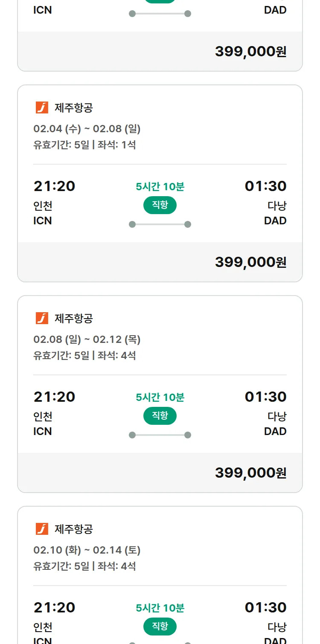Click 21:20 departure time on 02.04 flight
This screenshot has height=644, width=320.
click(x=54, y=186)
